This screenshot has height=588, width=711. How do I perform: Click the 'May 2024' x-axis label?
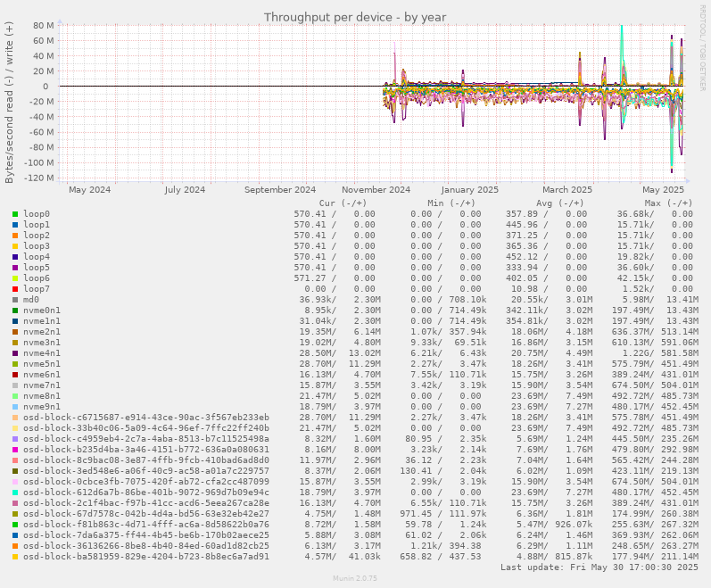[x=90, y=189]
